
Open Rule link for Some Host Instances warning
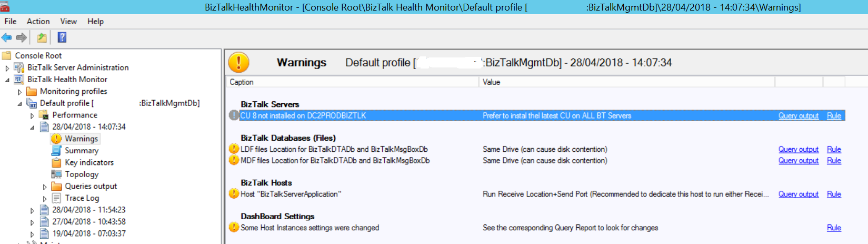point(834,228)
